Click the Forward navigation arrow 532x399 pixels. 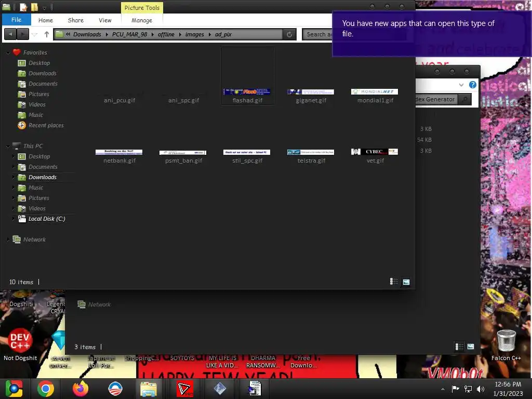[23, 34]
